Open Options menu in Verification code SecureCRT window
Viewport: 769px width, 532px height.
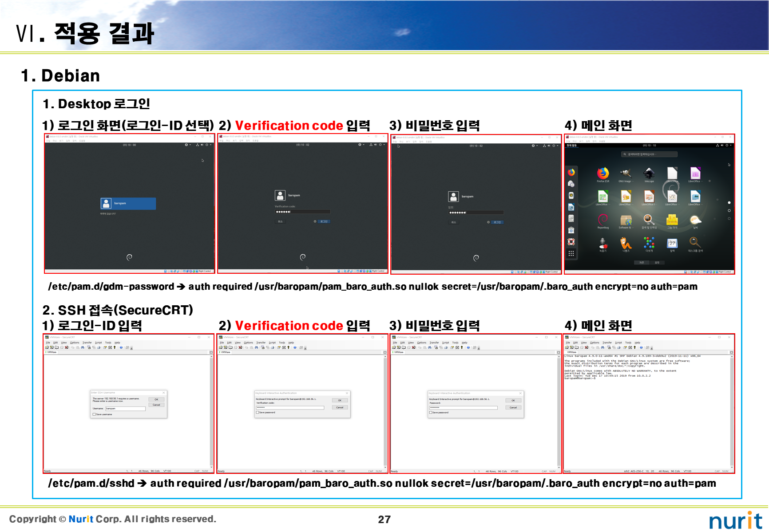[249, 343]
